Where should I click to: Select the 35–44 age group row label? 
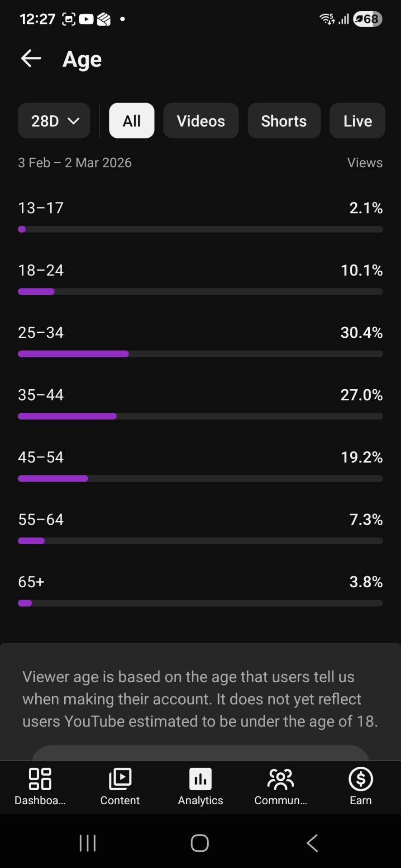41,395
